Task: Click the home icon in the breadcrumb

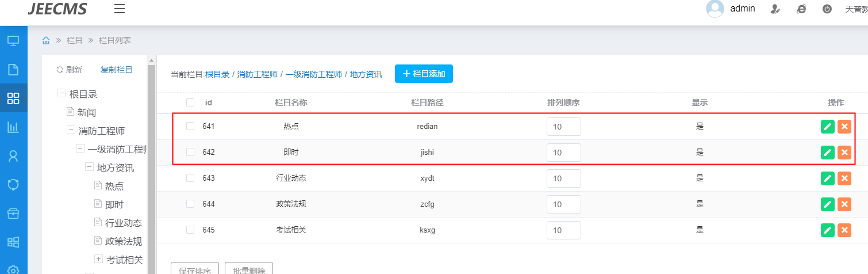Action: click(47, 40)
